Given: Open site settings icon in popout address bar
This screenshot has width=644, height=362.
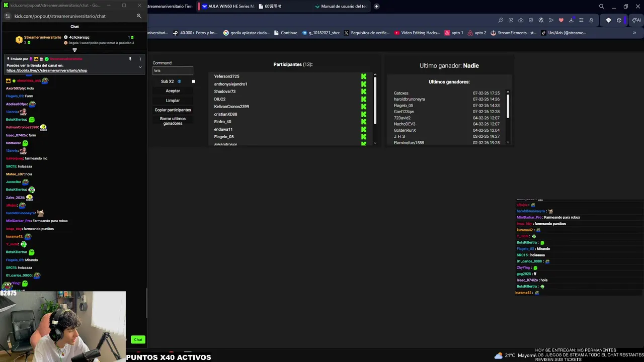Looking at the screenshot, I should coord(8,16).
